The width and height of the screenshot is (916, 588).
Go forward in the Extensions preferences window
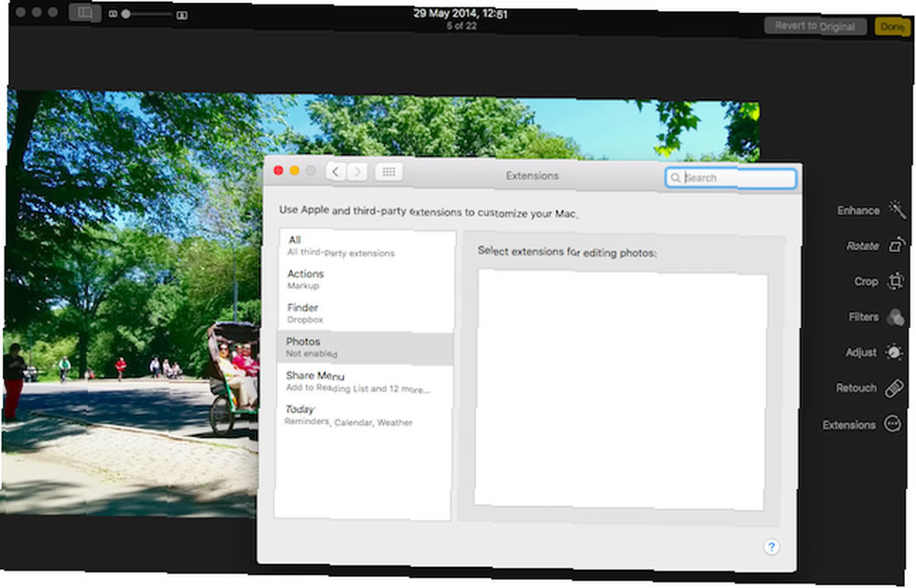[357, 171]
